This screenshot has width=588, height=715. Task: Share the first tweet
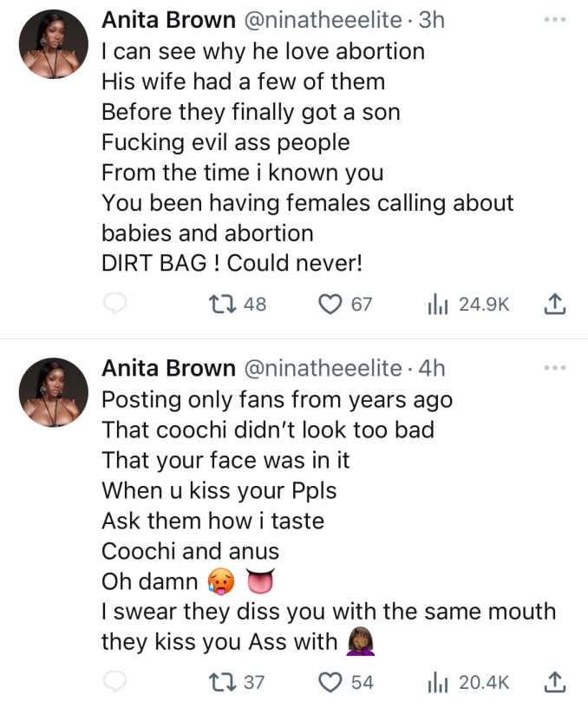coord(554,304)
